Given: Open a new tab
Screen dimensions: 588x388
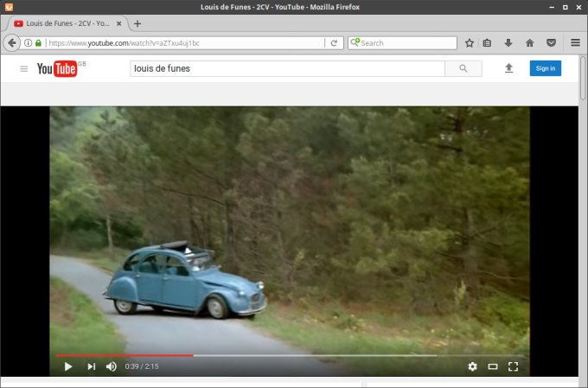Looking at the screenshot, I should (x=137, y=23).
